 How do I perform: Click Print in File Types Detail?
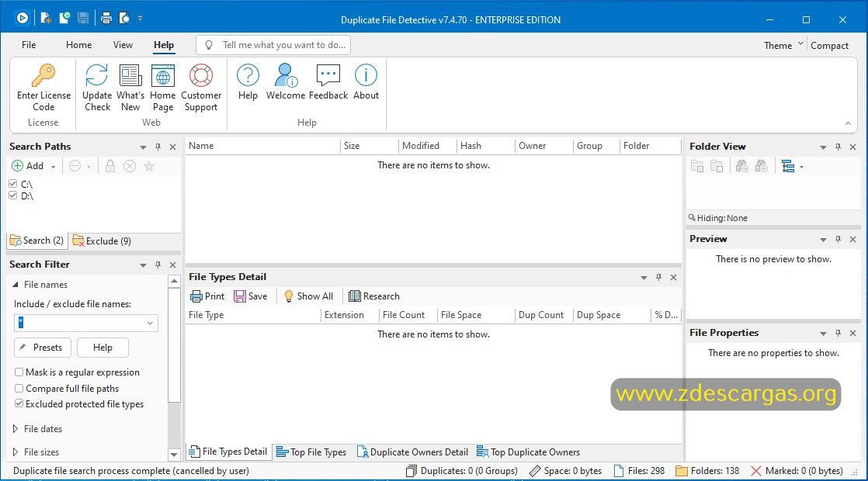tap(207, 296)
